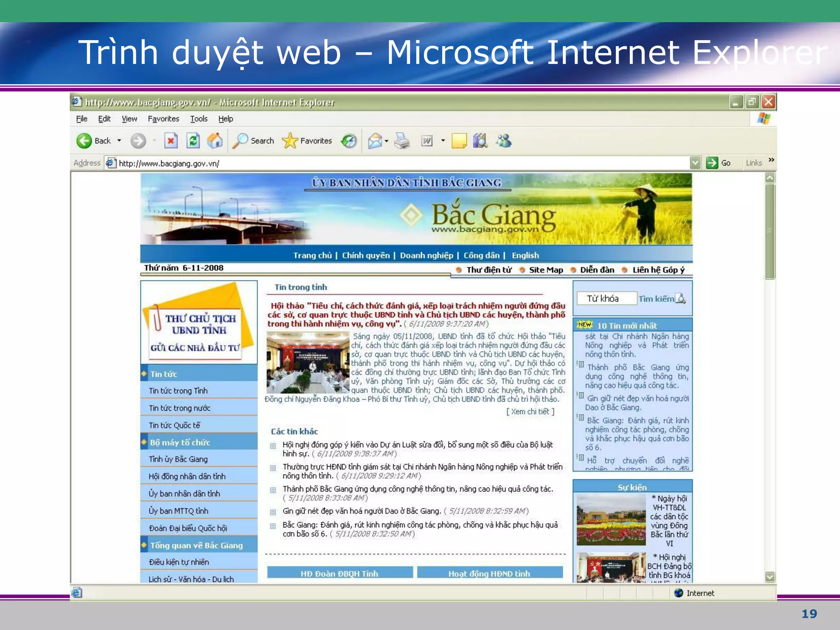Open Mail options dropdown arrow
This screenshot has height=630, width=840.
coord(386,141)
